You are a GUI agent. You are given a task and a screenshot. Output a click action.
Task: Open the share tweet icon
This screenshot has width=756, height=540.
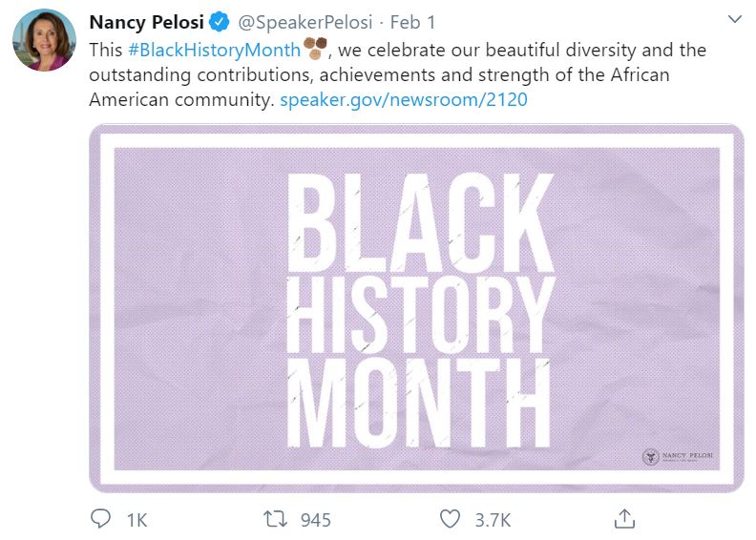(624, 518)
